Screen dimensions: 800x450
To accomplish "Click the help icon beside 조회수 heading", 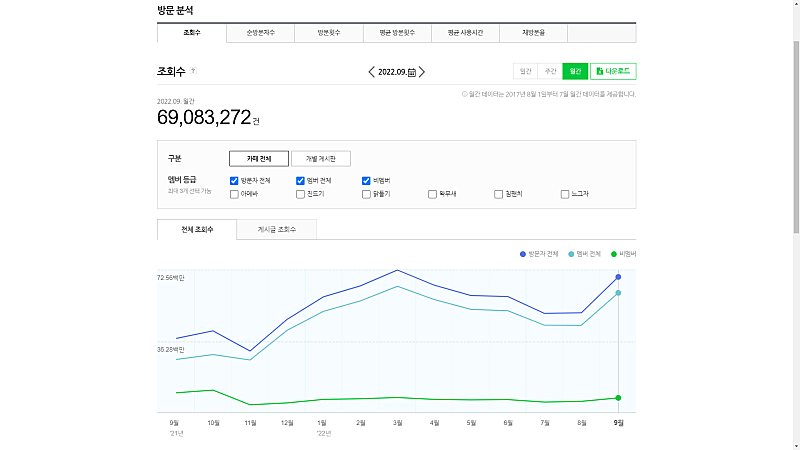I will (193, 71).
